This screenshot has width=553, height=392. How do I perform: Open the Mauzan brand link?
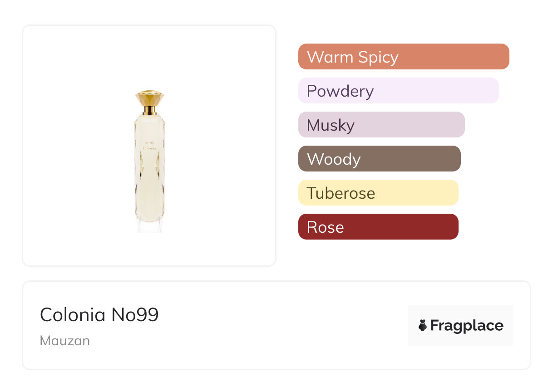(65, 341)
